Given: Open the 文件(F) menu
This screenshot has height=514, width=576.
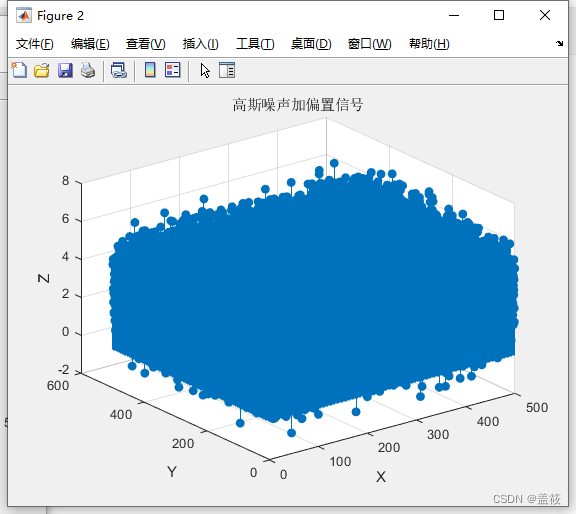Looking at the screenshot, I should pyautogui.click(x=35, y=44).
